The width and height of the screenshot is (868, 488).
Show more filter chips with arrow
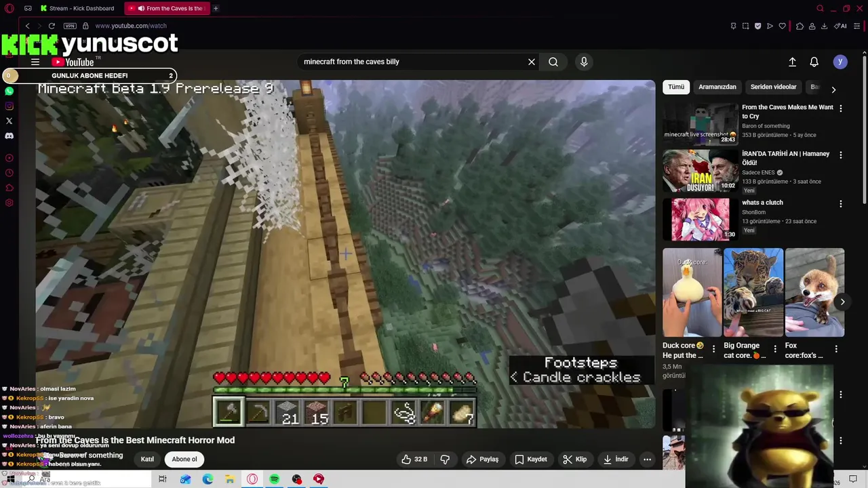[x=833, y=89]
